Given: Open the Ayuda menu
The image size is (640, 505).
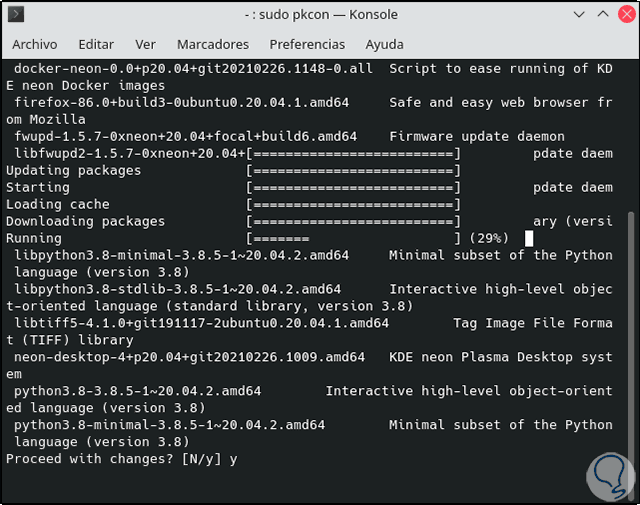Looking at the screenshot, I should point(385,45).
